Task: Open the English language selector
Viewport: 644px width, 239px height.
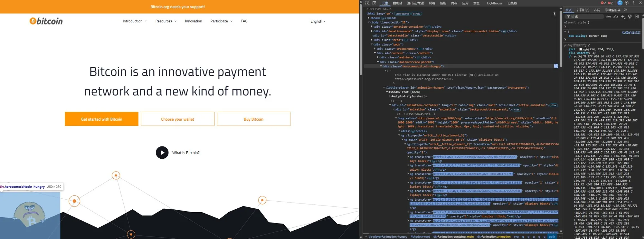Action: tap(318, 21)
